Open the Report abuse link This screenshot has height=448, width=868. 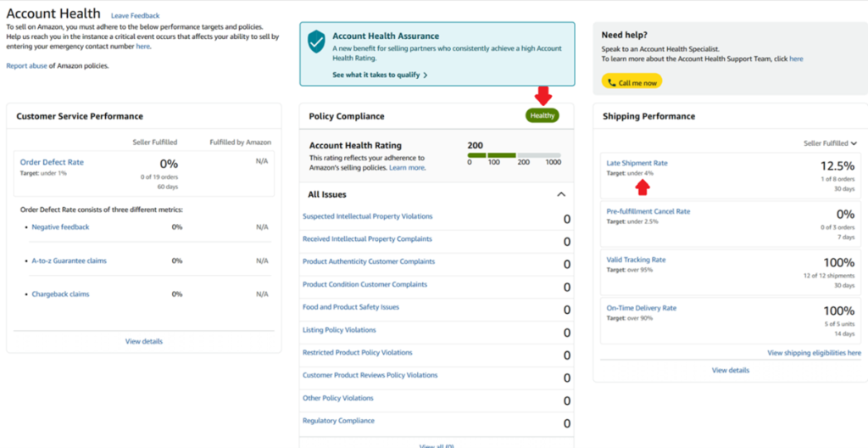point(27,65)
